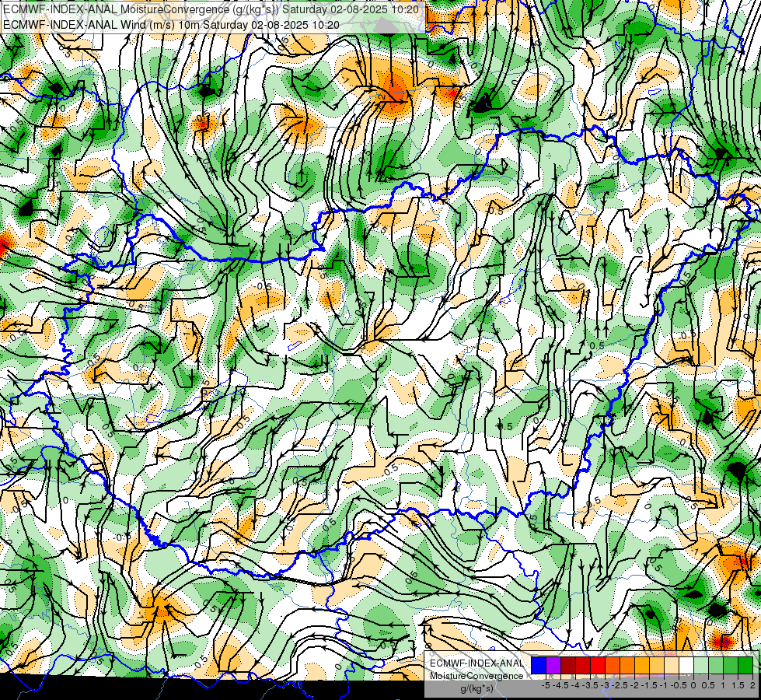Click the legend tick value -3.5
Screen dimensions: 761x700
590,685
